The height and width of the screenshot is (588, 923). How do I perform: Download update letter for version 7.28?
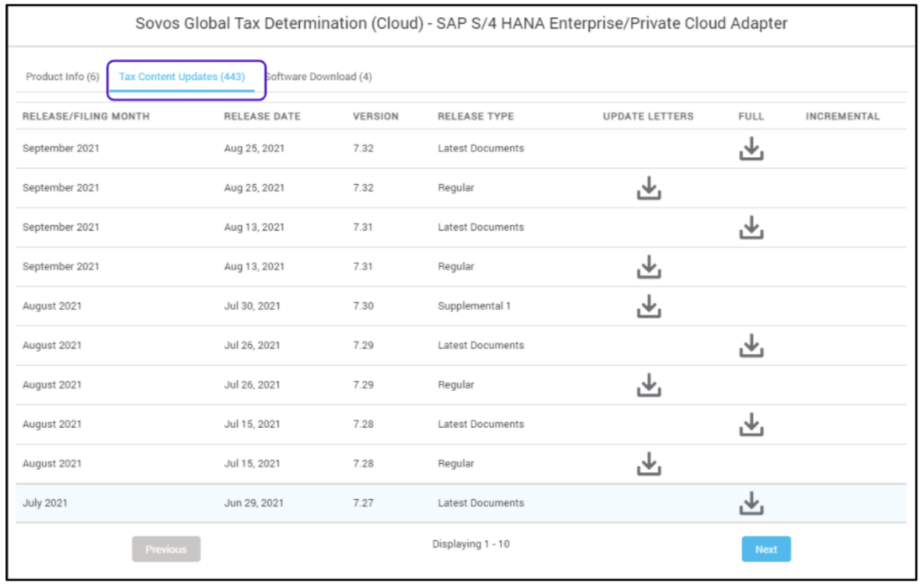648,464
